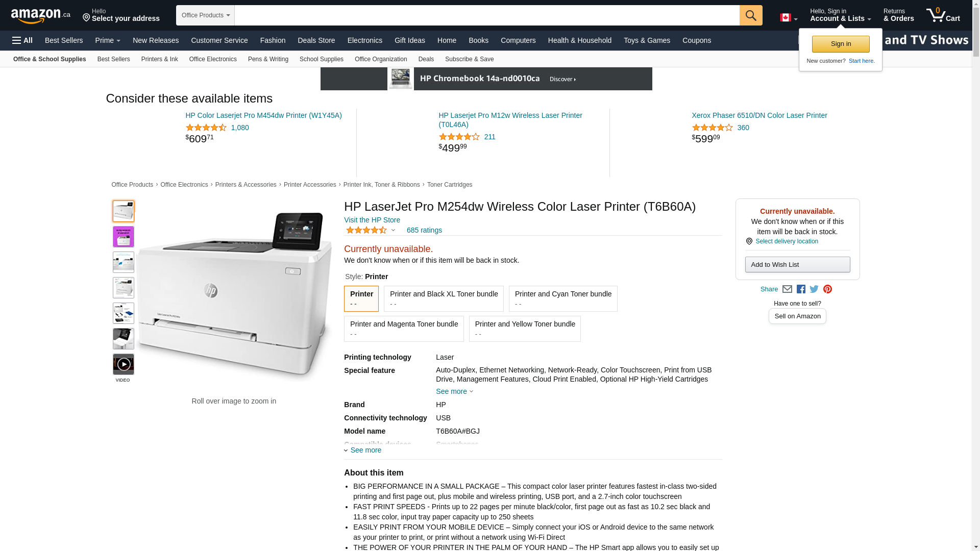Click the Add to Wish List button
Viewport: 980px width, 551px height.
[797, 264]
